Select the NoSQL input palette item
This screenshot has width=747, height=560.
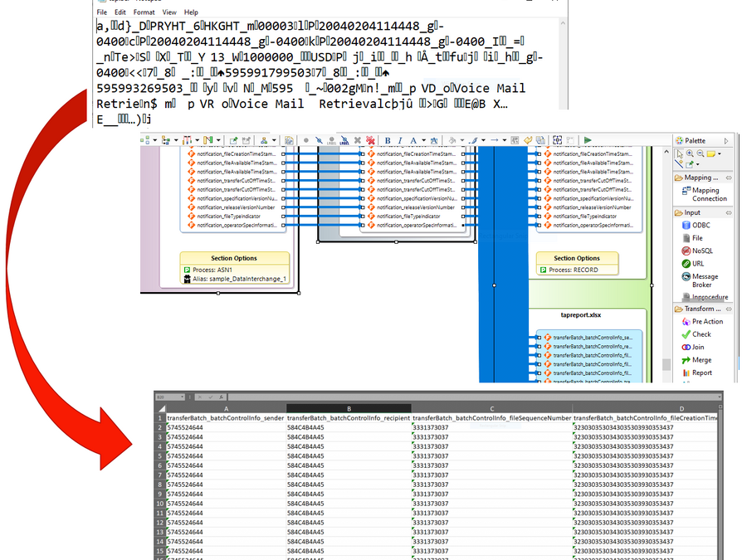pos(701,251)
